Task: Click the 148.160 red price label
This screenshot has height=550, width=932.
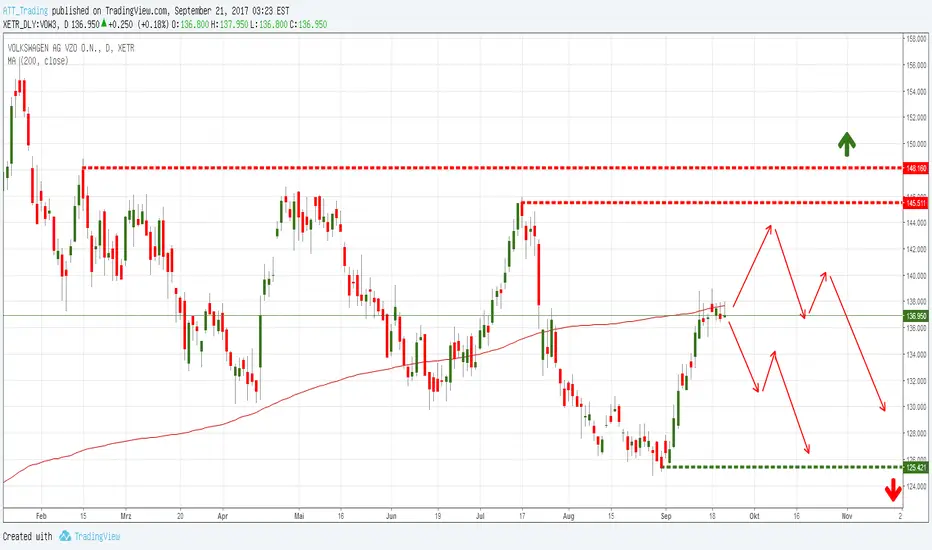Action: tap(915, 168)
